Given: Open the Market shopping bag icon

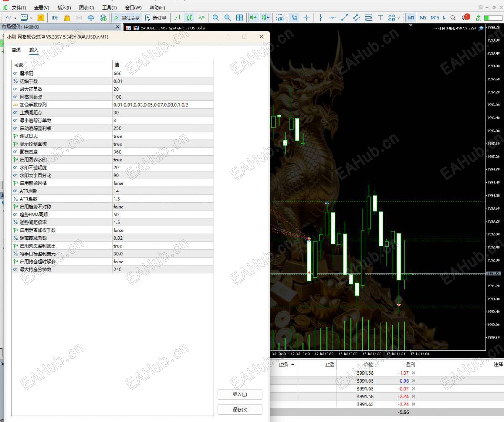Looking at the screenshot, I should pyautogui.click(x=67, y=18).
